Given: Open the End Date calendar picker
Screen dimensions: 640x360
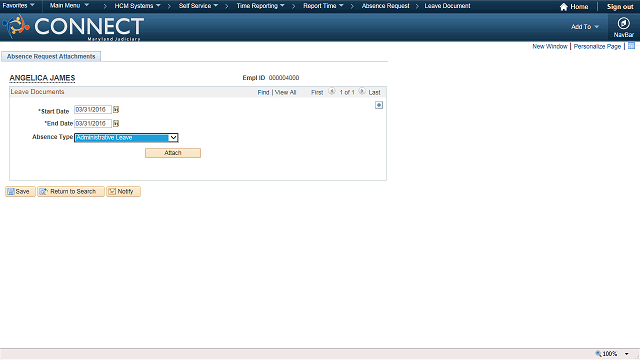Looking at the screenshot, I should (x=116, y=124).
